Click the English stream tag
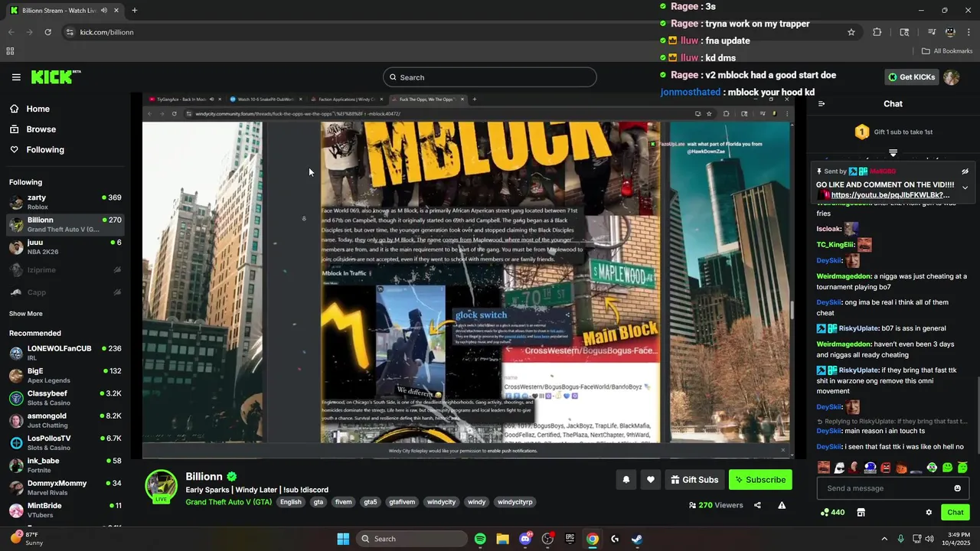Screen dimensions: 980x551 [x=291, y=502]
